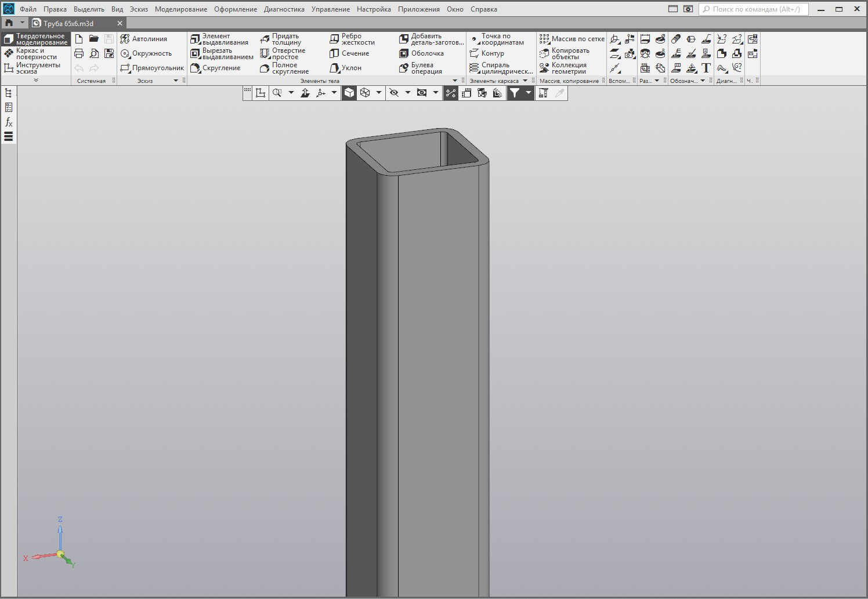The height and width of the screenshot is (599, 868).
Task: Click the Элемент выдавливания button
Action: point(220,39)
